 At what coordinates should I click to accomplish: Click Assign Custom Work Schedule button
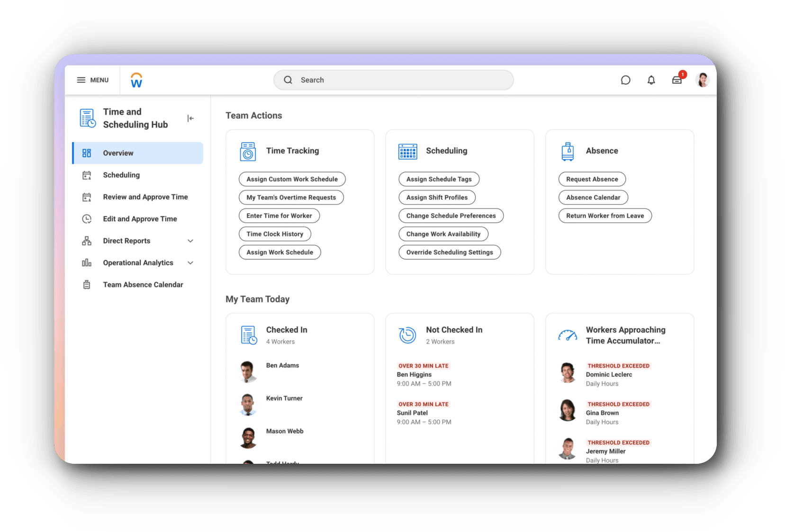(x=292, y=179)
